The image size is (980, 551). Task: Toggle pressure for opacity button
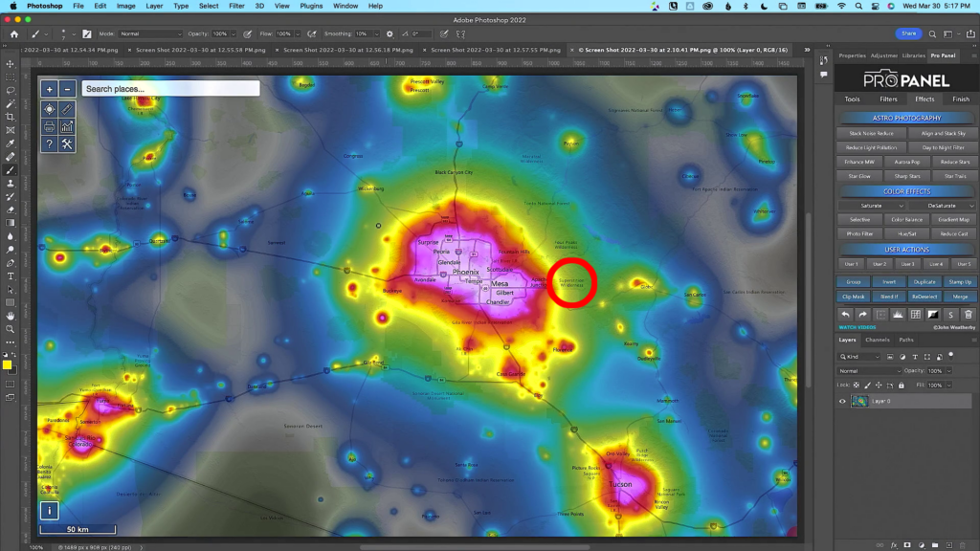[x=248, y=33]
